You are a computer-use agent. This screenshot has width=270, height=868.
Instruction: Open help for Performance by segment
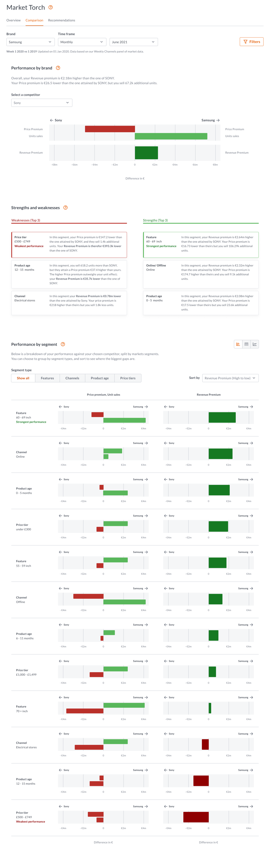pos(63,344)
